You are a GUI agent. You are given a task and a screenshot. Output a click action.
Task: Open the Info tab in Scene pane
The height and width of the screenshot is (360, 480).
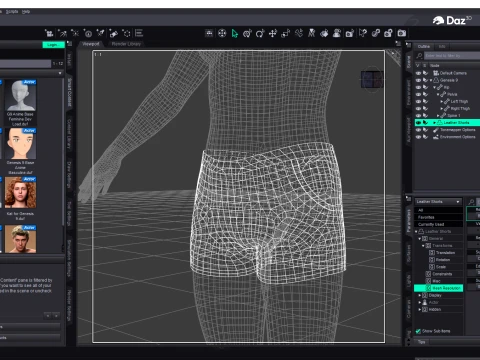(442, 47)
